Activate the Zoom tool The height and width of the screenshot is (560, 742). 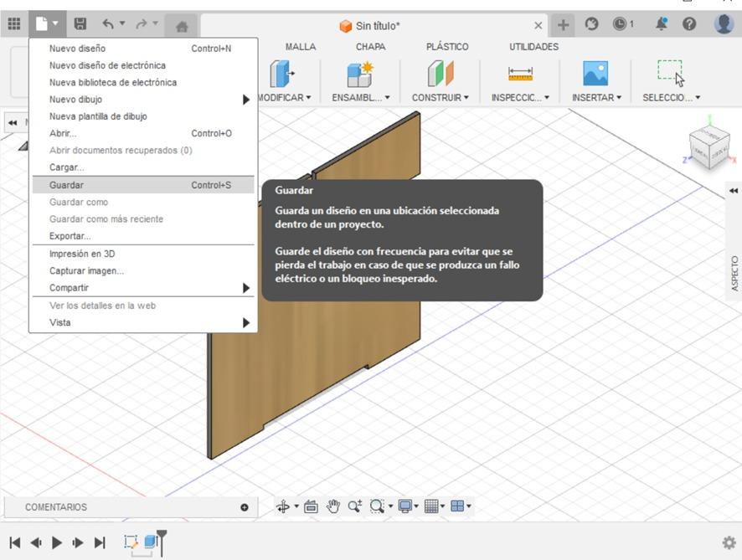point(355,506)
